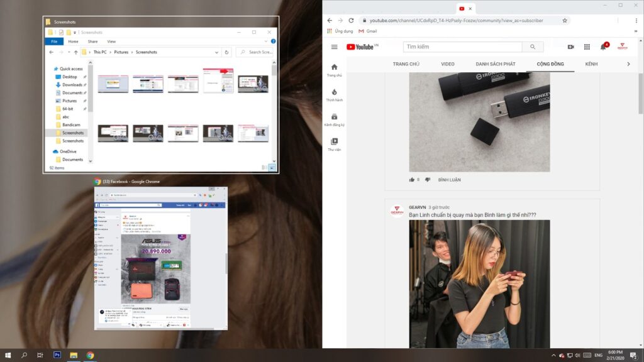Screen dimensions: 644x362
Task: Expand the File Explorer ribbon
Action: click(266, 41)
